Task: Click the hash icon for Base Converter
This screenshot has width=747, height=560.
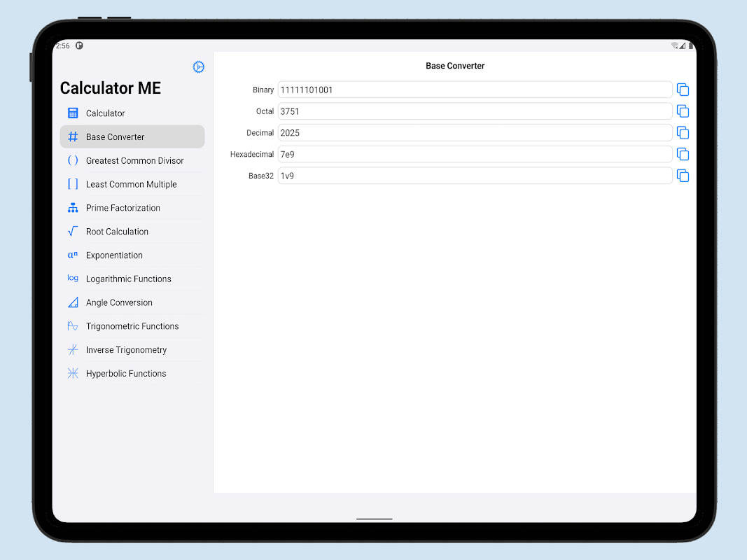Action: tap(73, 136)
